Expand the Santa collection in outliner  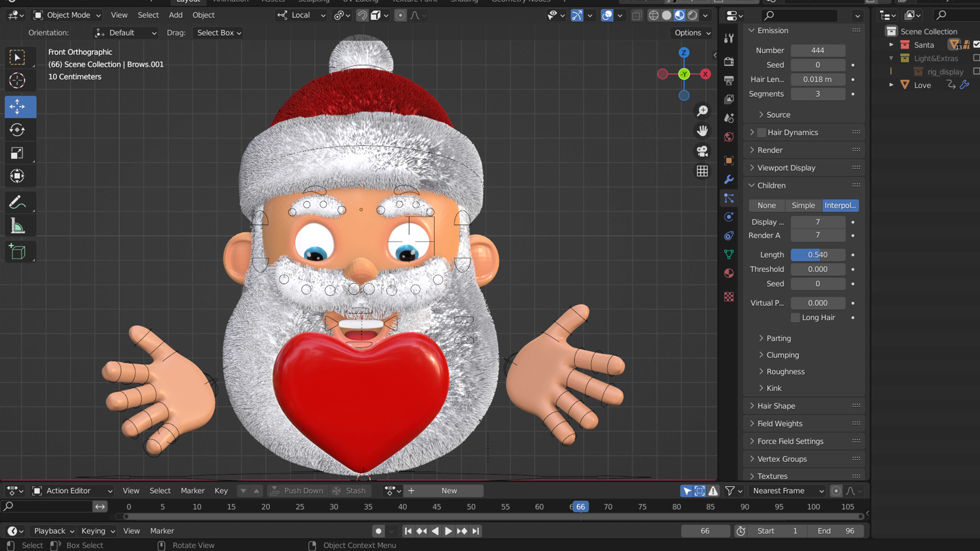coord(891,45)
